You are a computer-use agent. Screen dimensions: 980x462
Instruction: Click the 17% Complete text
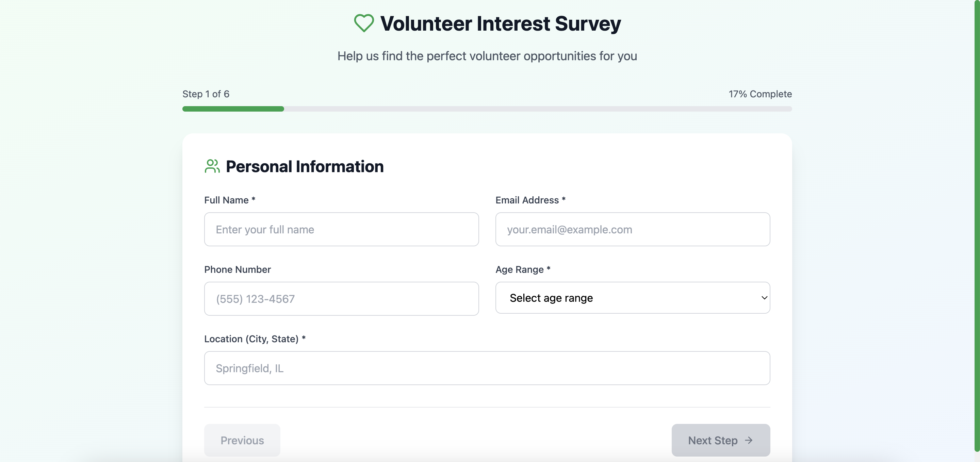[x=760, y=94]
